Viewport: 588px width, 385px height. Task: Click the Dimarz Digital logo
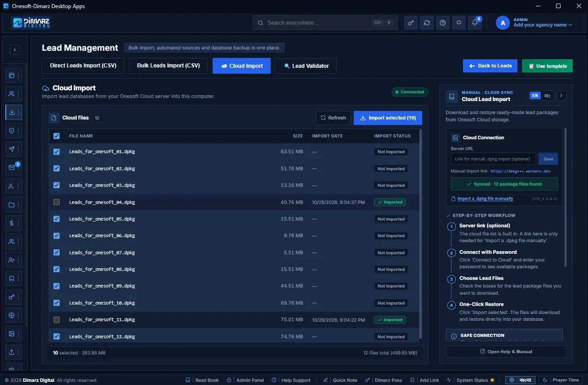click(x=31, y=23)
